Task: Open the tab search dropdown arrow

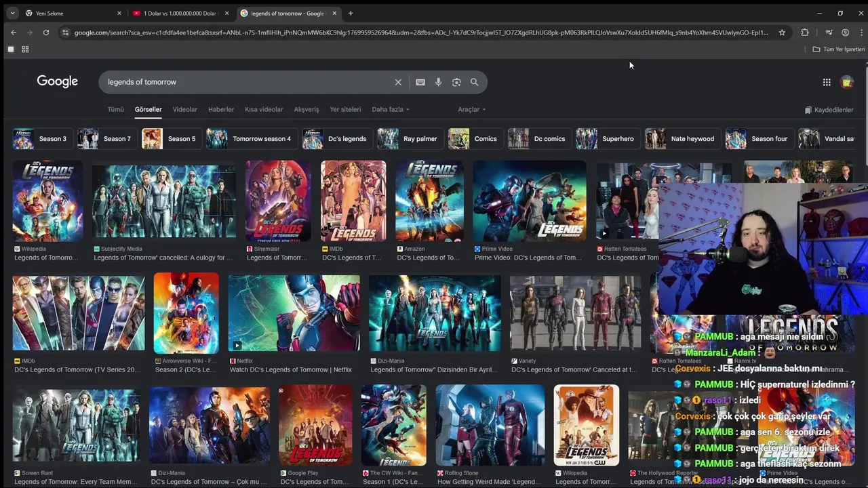Action: [x=12, y=13]
